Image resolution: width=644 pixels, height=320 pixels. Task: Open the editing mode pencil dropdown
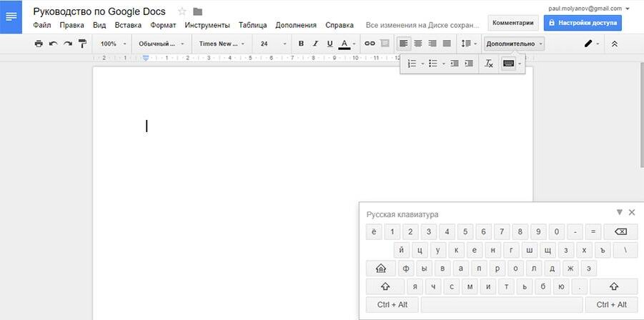[592, 44]
